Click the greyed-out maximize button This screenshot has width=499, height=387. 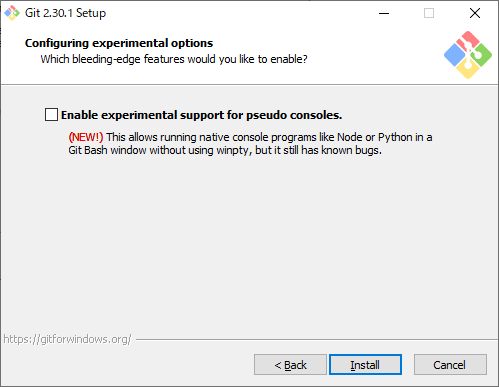coord(429,13)
